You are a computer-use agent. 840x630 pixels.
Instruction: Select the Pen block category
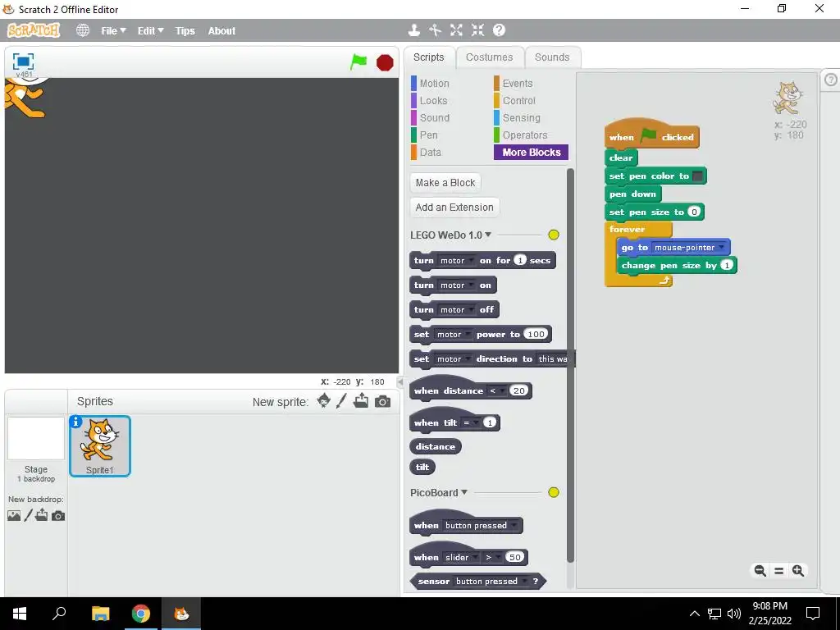428,135
